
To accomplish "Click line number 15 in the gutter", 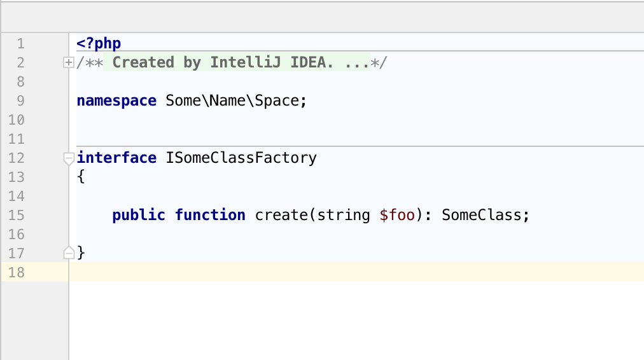I will tap(17, 215).
